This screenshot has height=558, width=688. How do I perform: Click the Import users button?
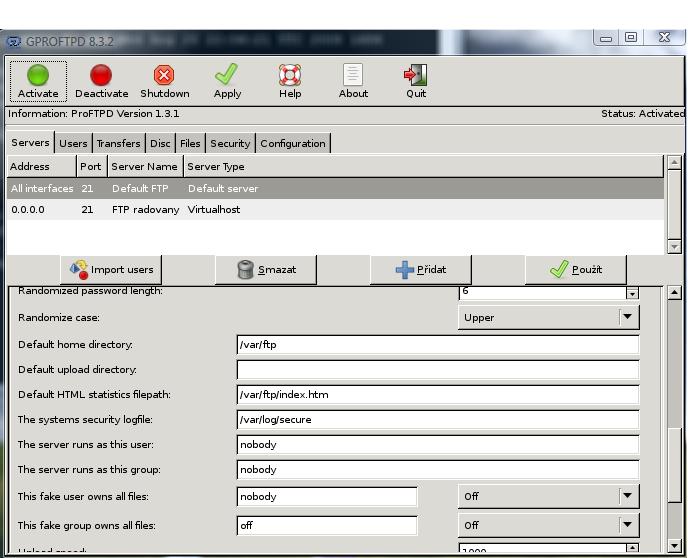111,269
